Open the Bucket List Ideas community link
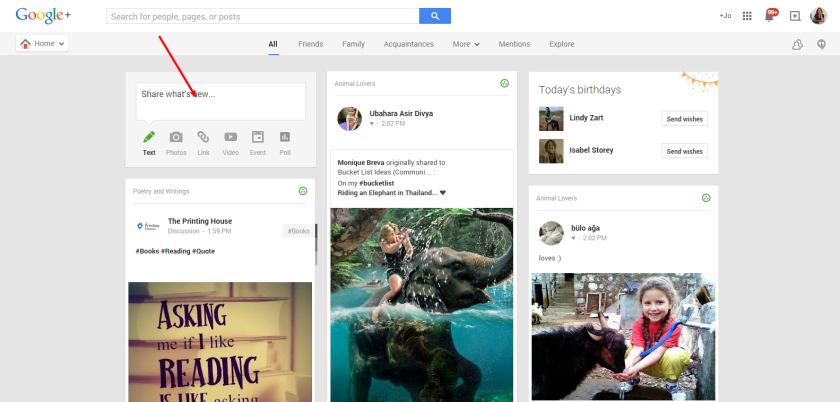This screenshot has width=840, height=402. (385, 173)
